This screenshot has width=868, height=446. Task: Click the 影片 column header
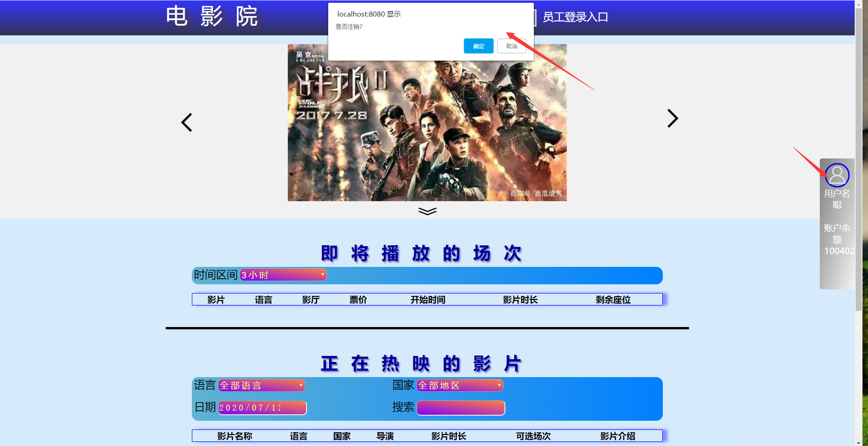point(217,299)
